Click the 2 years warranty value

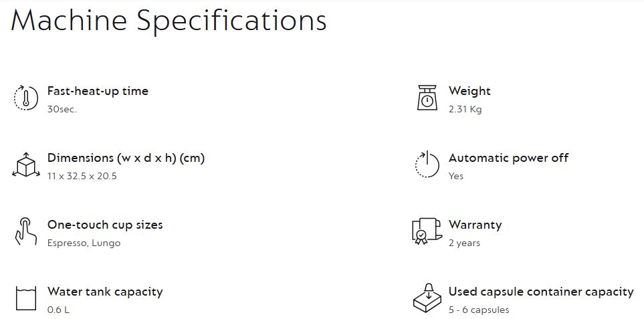[464, 243]
